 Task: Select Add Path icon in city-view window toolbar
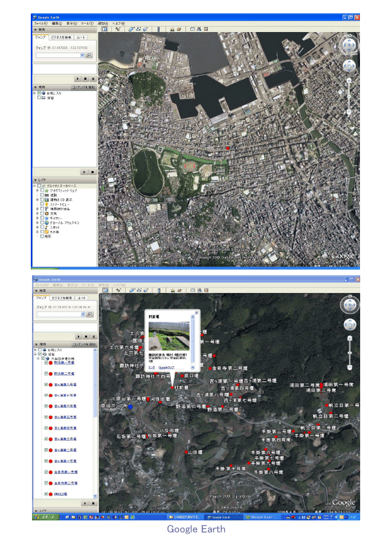(139, 29)
